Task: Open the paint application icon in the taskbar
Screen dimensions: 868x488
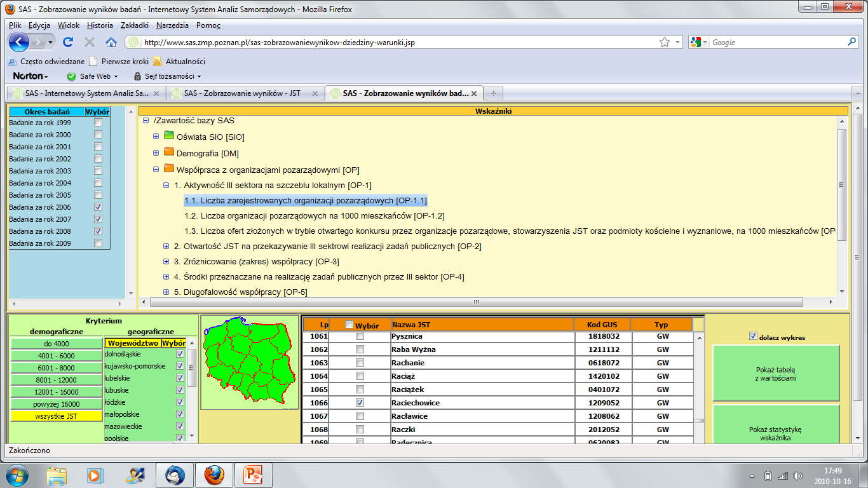Action: 135,475
